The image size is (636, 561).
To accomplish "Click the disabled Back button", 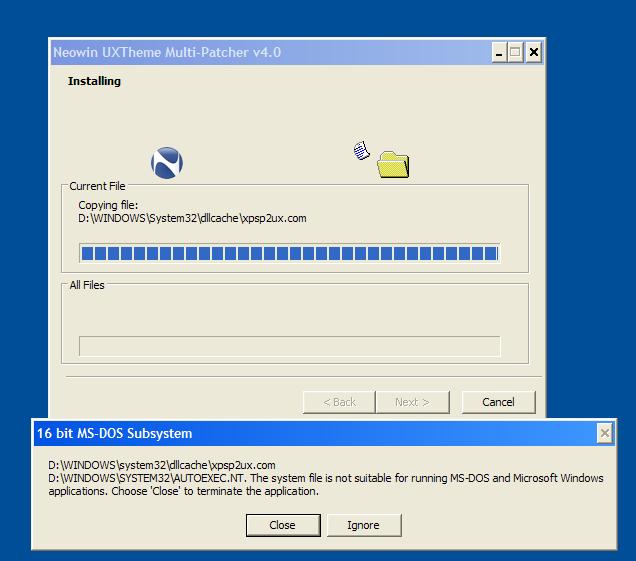I will pyautogui.click(x=339, y=402).
